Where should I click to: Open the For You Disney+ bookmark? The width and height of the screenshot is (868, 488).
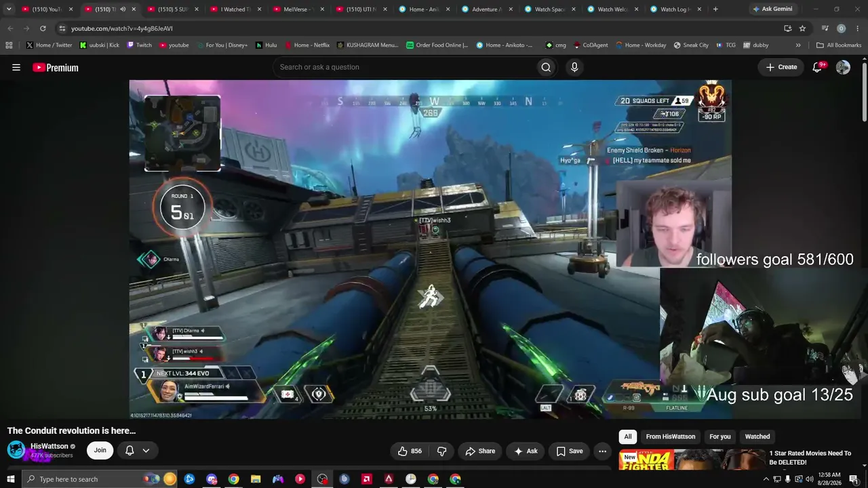222,45
